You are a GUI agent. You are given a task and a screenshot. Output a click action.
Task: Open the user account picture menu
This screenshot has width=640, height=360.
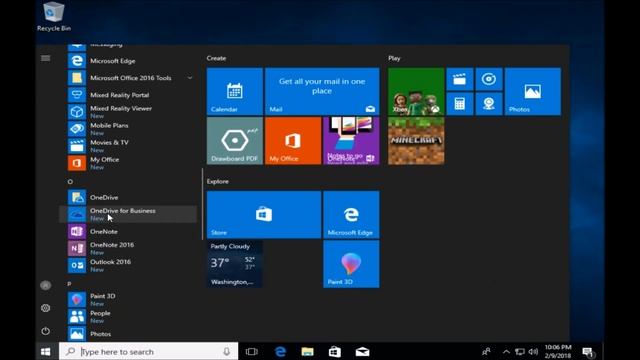pos(46,285)
